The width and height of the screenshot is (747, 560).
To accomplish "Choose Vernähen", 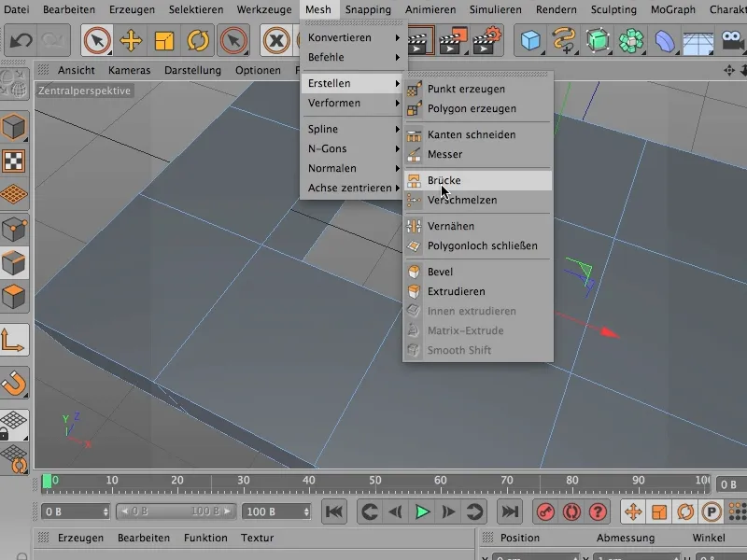I will pyautogui.click(x=478, y=226).
